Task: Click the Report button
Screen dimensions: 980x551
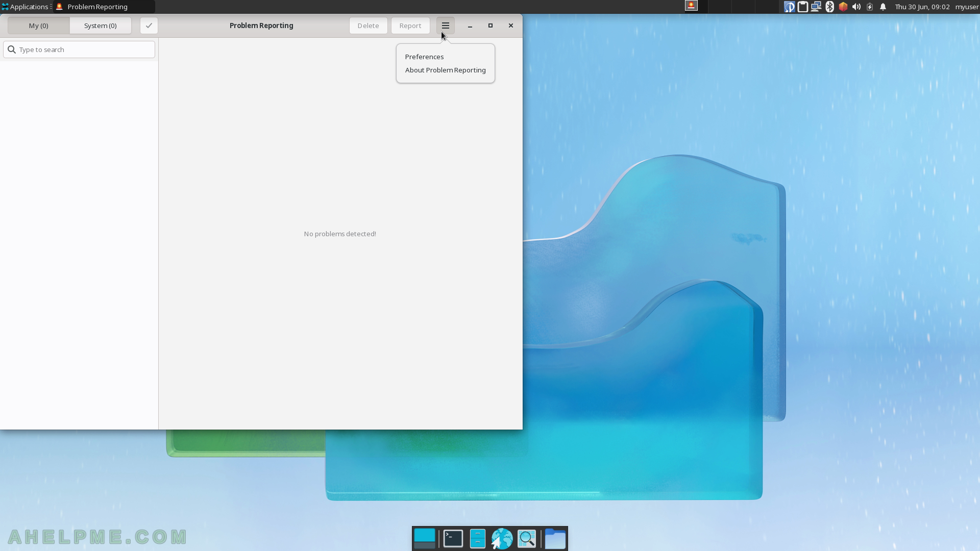Action: coord(410,26)
